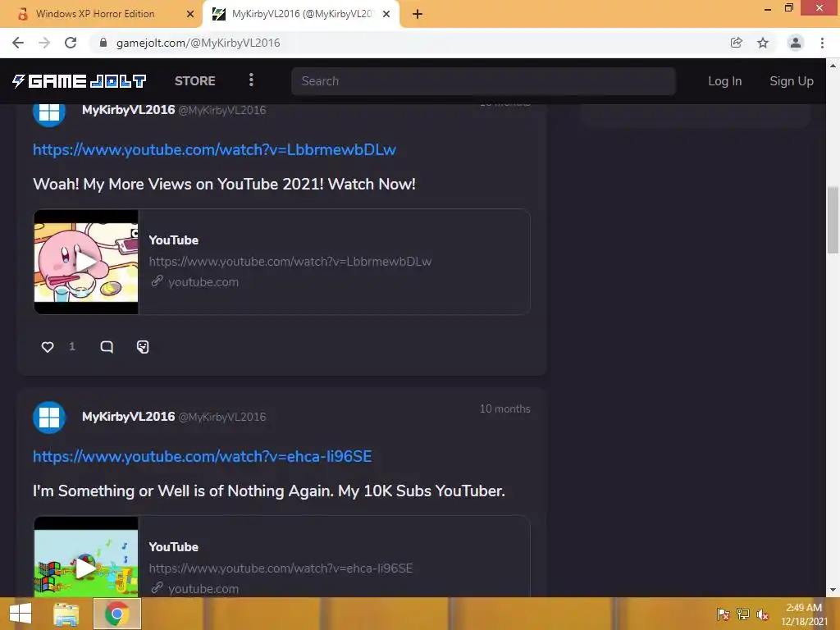Open MyKirbyVL2016 avatar on the 10K Subs post

[49, 418]
